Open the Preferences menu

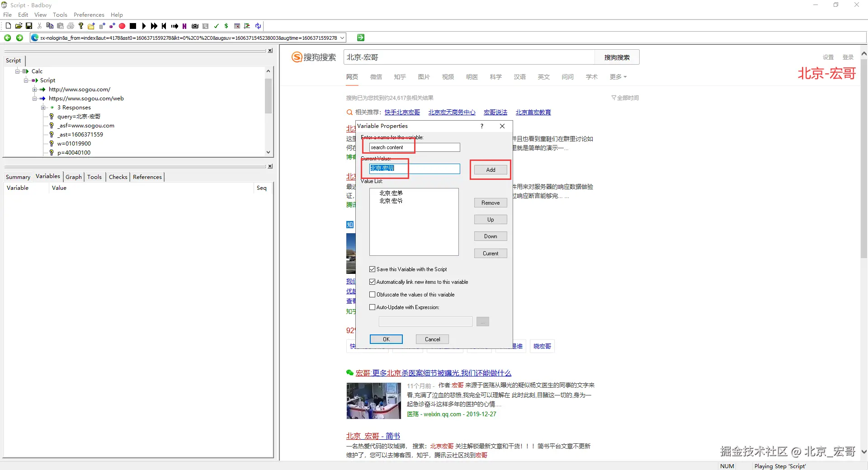(89, 15)
